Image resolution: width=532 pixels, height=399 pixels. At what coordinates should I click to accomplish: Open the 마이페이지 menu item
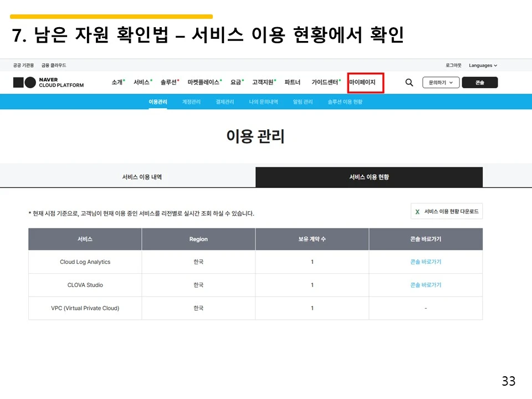(364, 82)
